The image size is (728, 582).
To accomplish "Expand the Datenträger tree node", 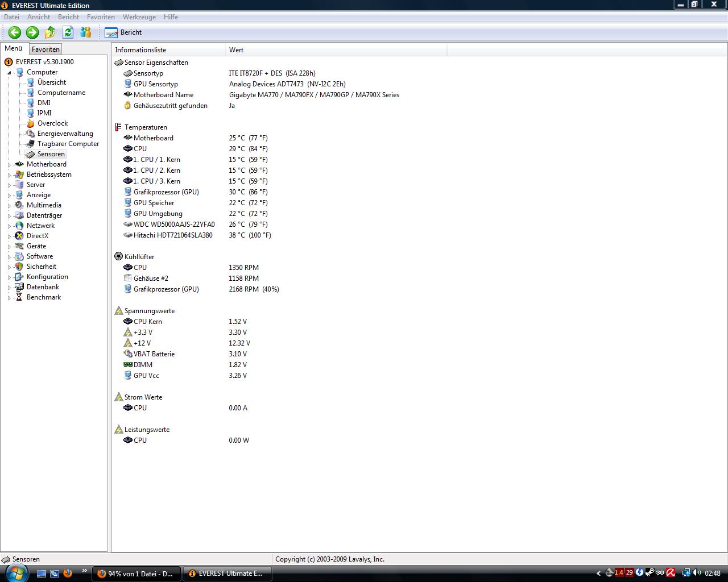I will pyautogui.click(x=9, y=216).
